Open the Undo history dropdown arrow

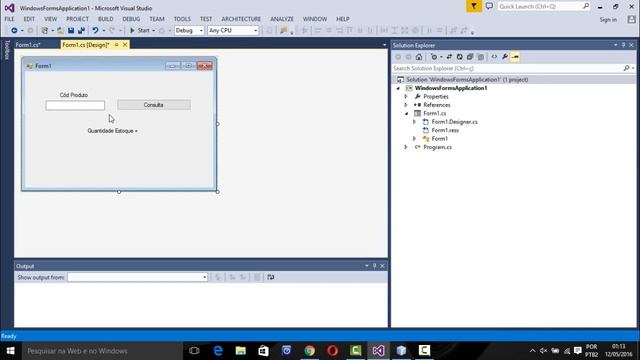pyautogui.click(x=104, y=31)
